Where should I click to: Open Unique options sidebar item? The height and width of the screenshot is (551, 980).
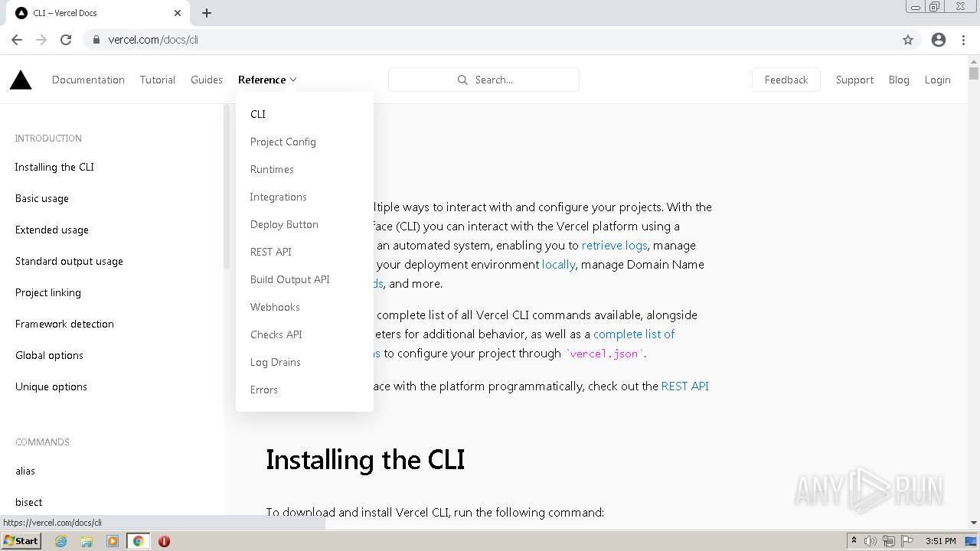point(51,386)
